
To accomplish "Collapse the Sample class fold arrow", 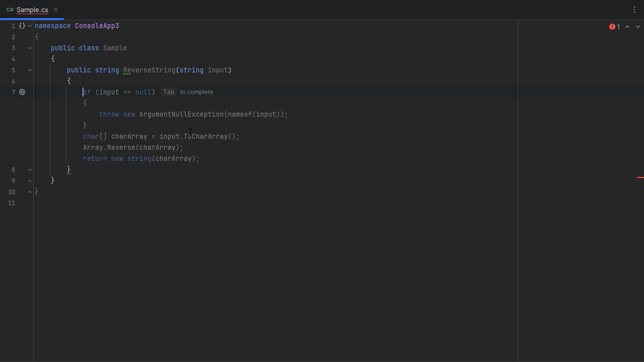I will [x=30, y=48].
